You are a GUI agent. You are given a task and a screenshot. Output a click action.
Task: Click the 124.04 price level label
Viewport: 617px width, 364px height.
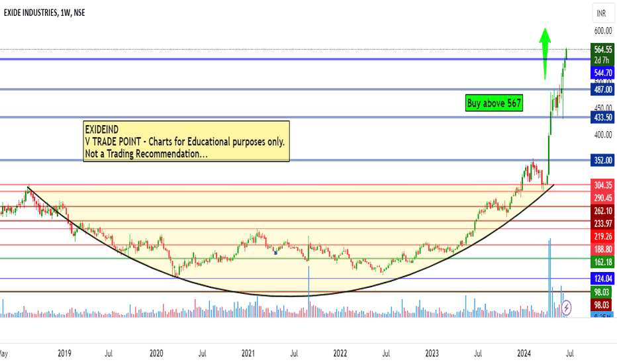603,278
